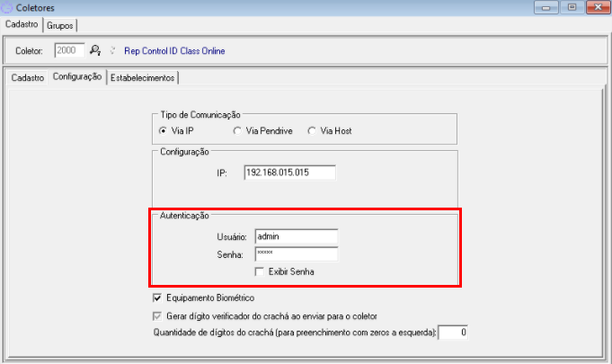Click the Rep Control ID Class Online label
Image resolution: width=612 pixels, height=364 pixels.
173,51
